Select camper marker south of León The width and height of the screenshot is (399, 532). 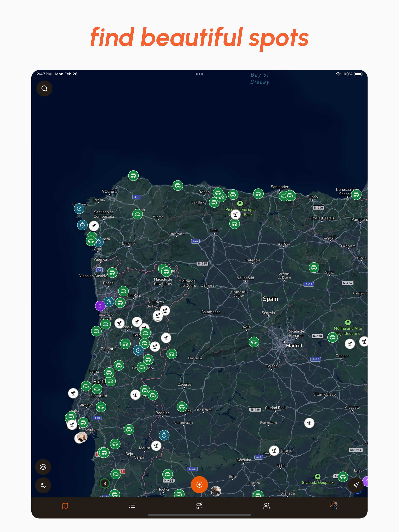[234, 224]
